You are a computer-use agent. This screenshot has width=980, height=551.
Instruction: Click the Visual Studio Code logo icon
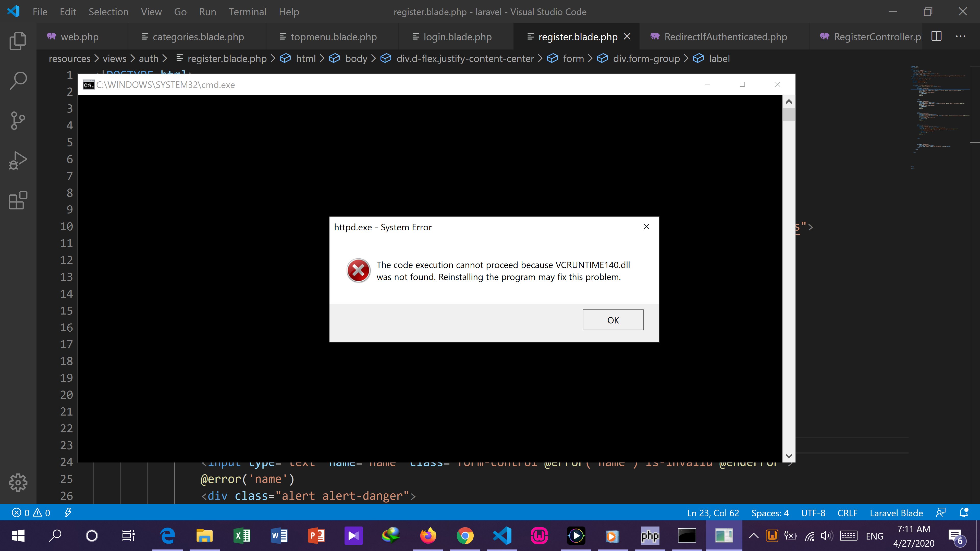tap(14, 11)
